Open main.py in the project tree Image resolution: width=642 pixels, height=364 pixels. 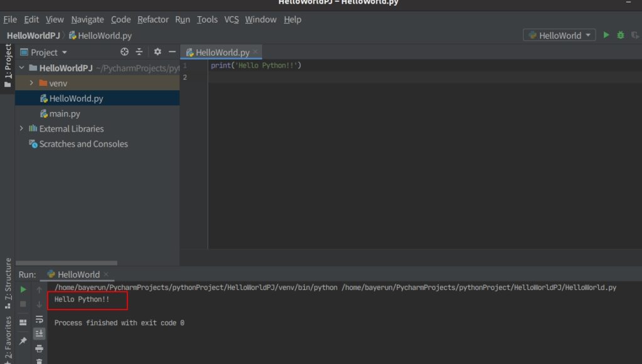pyautogui.click(x=64, y=113)
